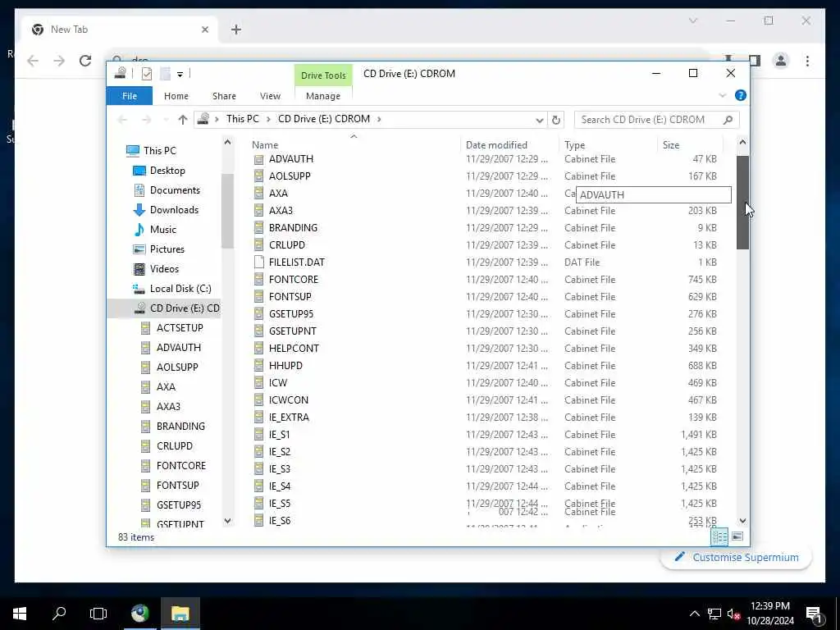Viewport: 840px width, 630px height.
Task: Click the FILELIST.DAT file icon
Action: coord(258,262)
